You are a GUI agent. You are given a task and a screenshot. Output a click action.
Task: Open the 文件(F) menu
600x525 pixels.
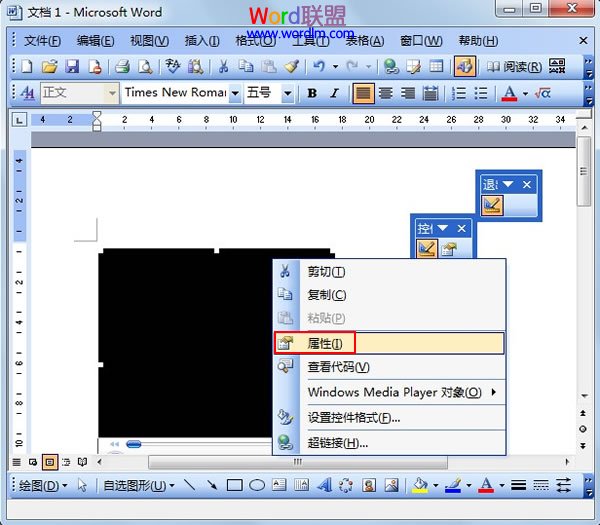(42, 41)
